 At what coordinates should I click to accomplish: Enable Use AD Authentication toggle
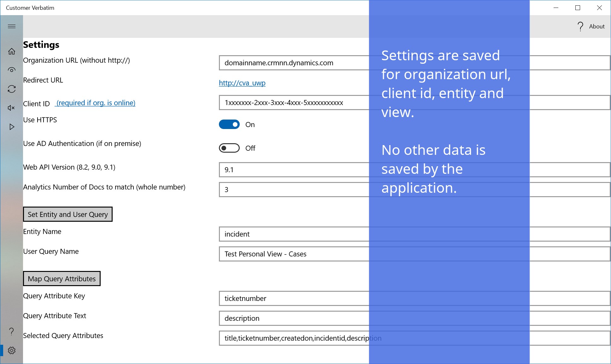pyautogui.click(x=229, y=148)
